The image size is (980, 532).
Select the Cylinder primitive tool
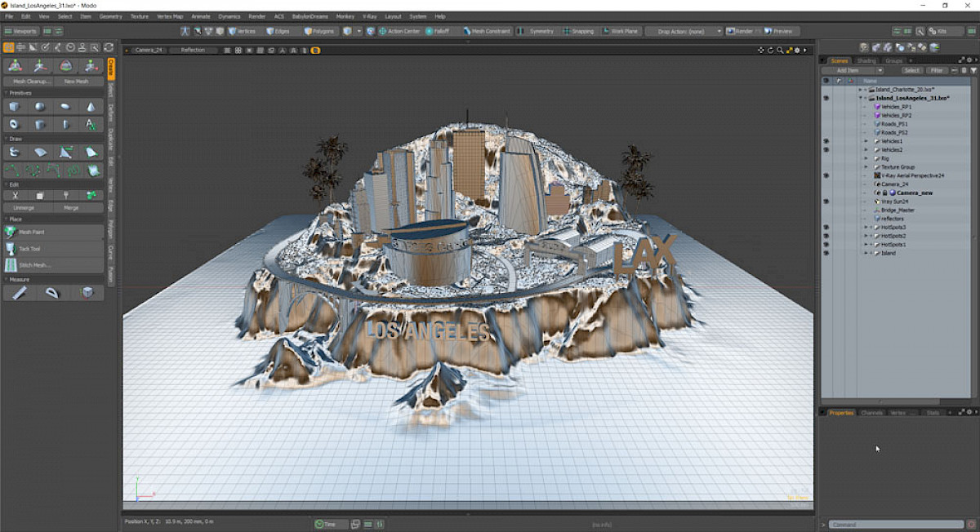40,124
